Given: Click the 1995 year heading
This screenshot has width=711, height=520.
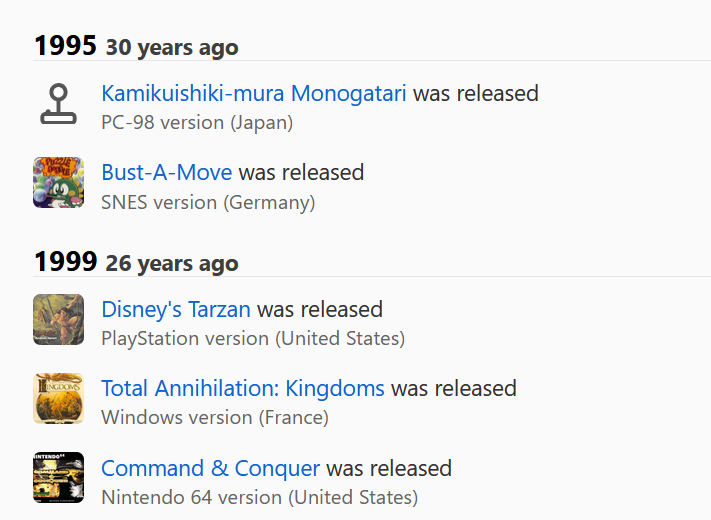Looking at the screenshot, I should pyautogui.click(x=65, y=45).
